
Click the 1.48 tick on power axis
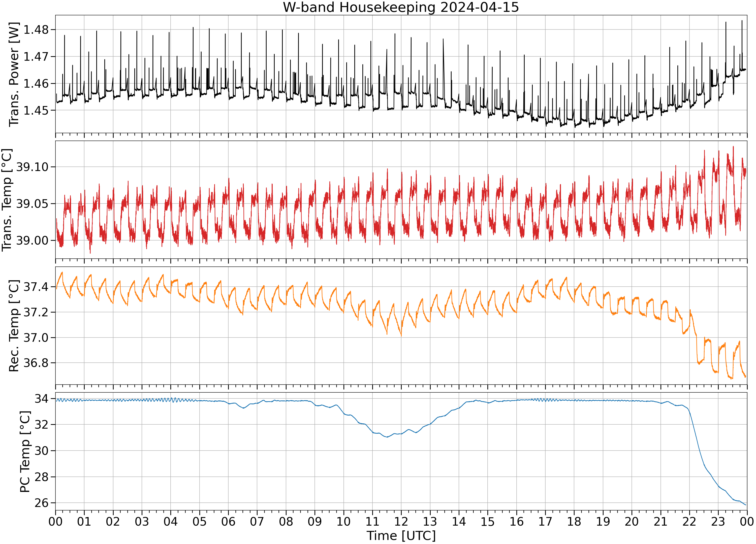point(36,30)
